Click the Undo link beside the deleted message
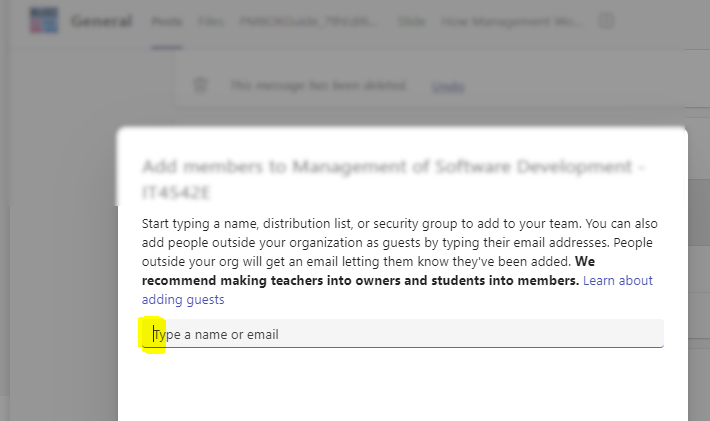The width and height of the screenshot is (710, 421). tap(448, 86)
